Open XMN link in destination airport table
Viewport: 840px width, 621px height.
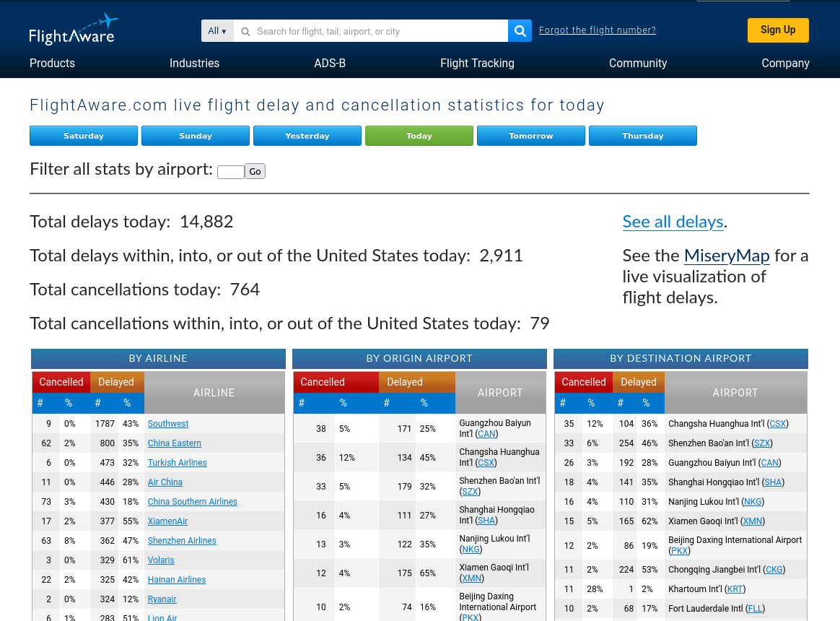(x=753, y=521)
